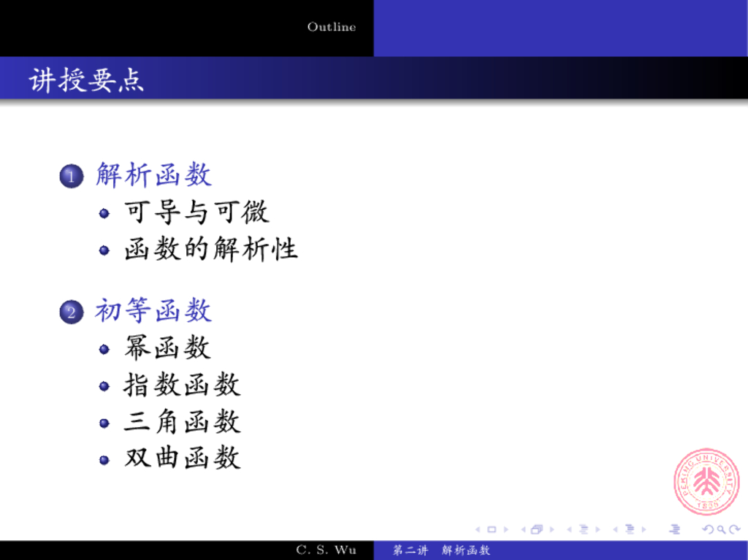
Task: Click the go-forward curved arrow icon
Action: coord(735,529)
